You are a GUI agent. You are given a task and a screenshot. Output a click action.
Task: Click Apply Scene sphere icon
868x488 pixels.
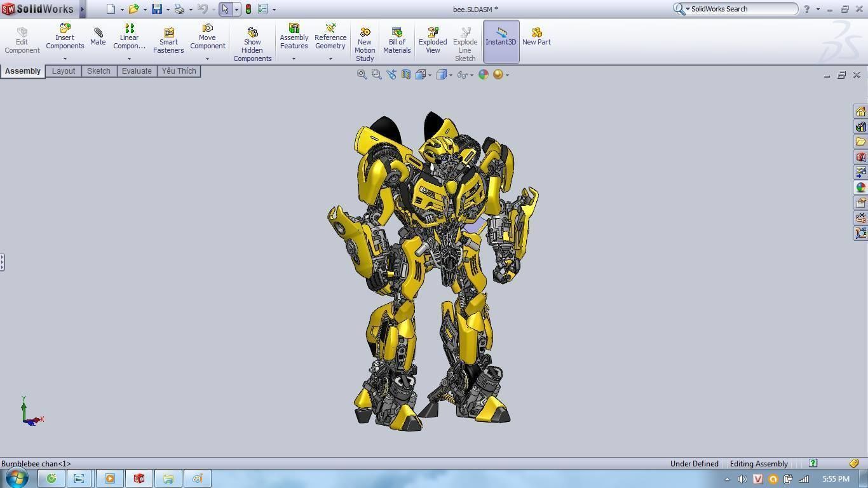pyautogui.click(x=498, y=74)
